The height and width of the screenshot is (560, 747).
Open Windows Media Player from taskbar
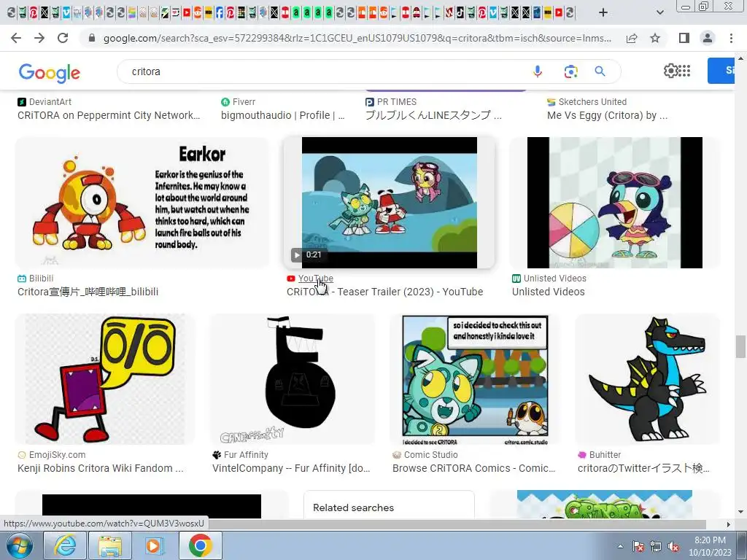click(155, 545)
